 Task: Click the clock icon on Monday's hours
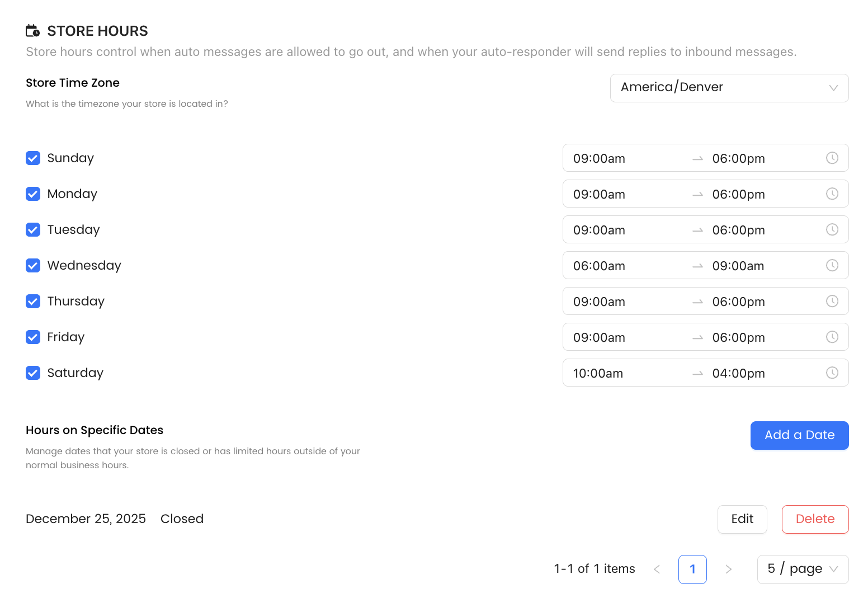tap(832, 194)
